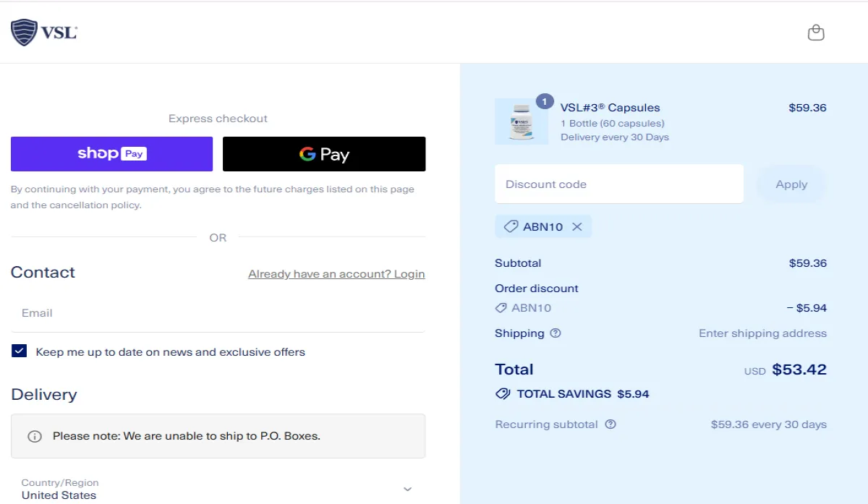The height and width of the screenshot is (504, 868).
Task: Focus the Discount code field
Action: click(x=619, y=184)
